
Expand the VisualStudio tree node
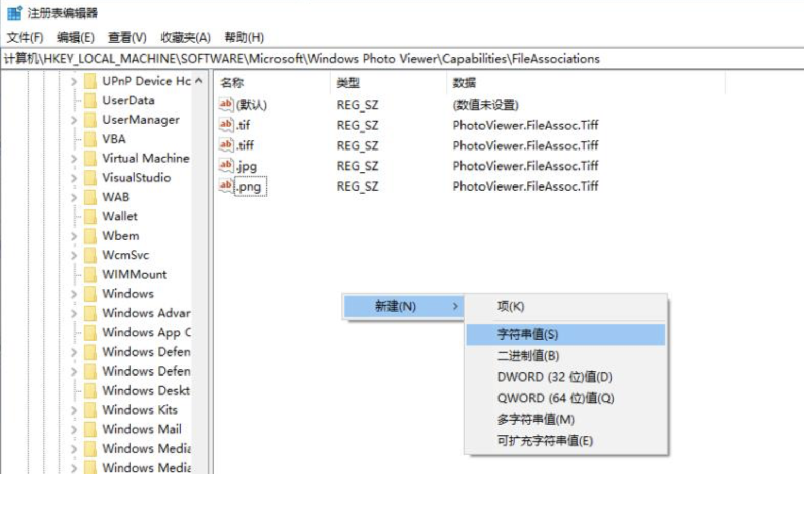tap(74, 178)
